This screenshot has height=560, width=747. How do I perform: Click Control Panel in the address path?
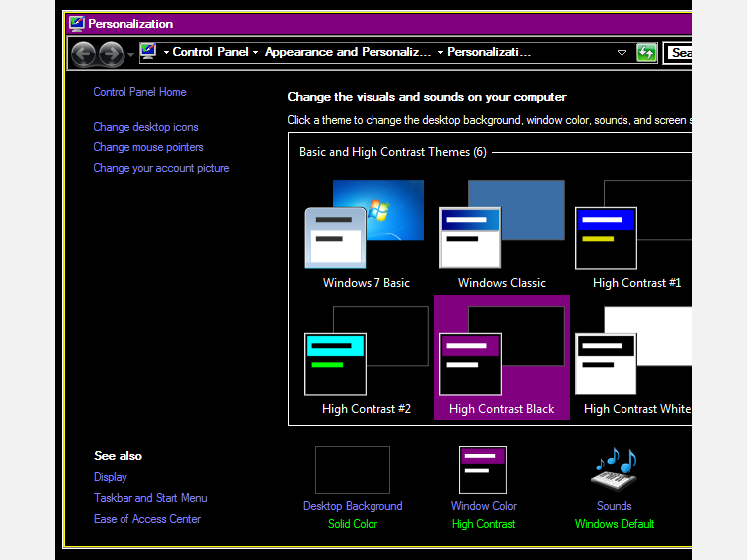pyautogui.click(x=210, y=52)
